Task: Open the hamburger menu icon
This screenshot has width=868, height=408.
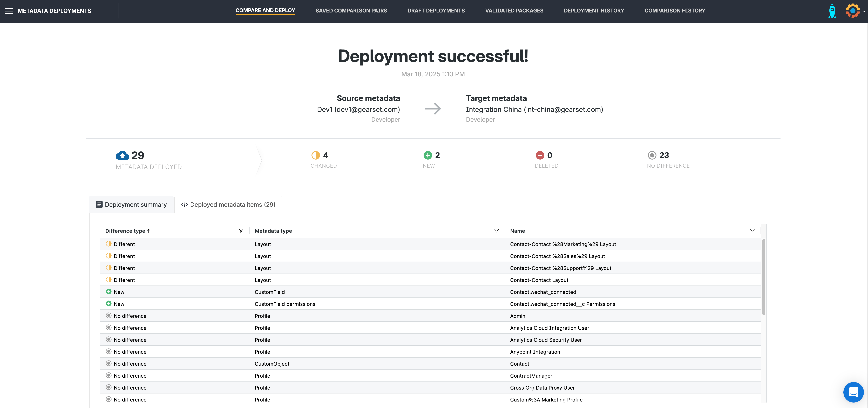Action: [9, 11]
